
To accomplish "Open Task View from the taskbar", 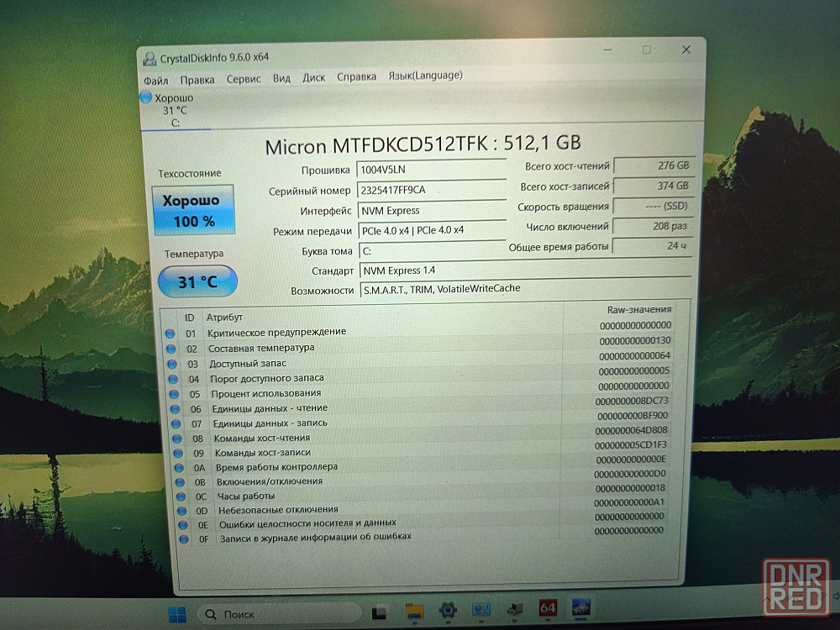I will click(x=380, y=612).
